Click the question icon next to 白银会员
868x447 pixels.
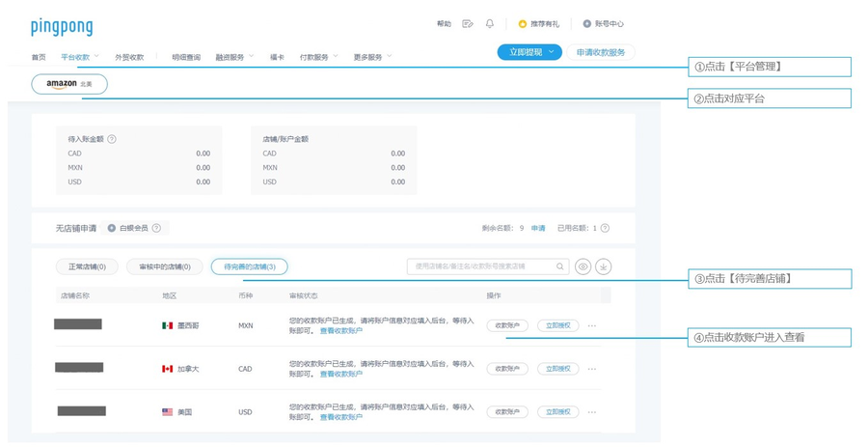click(156, 228)
